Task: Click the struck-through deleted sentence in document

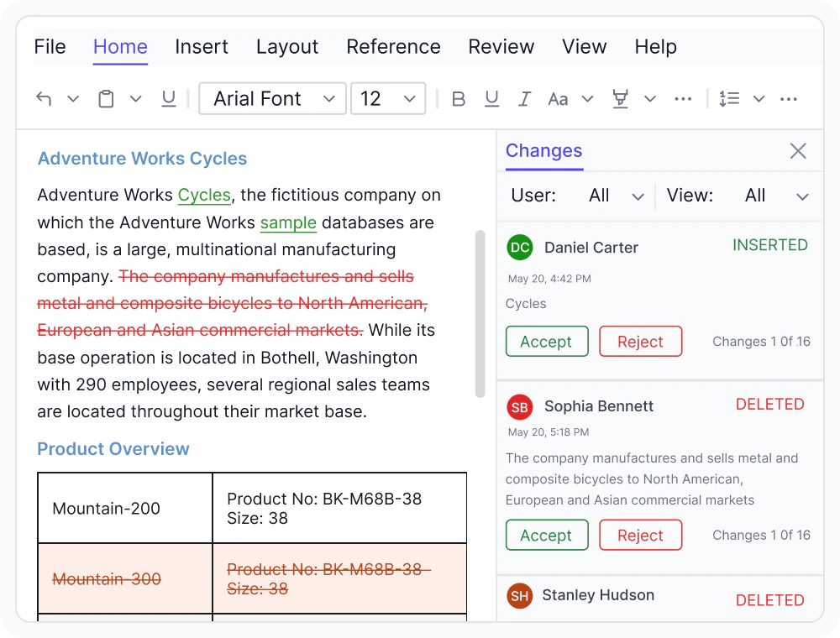Action: pyautogui.click(x=233, y=304)
